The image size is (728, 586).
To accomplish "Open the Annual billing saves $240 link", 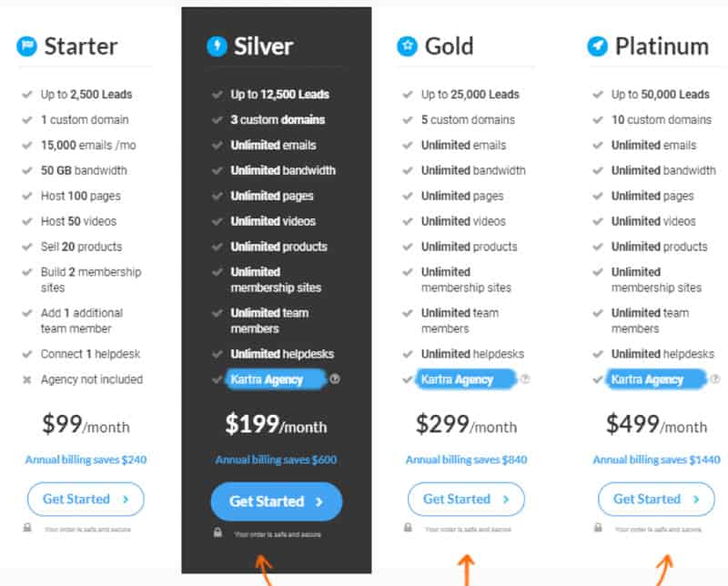I will pos(86,460).
